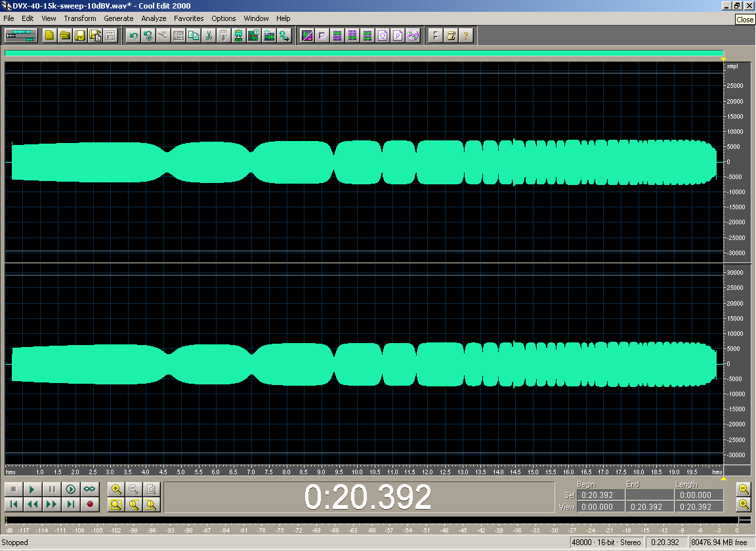Click the Close button below the title bar
This screenshot has width=756, height=551.
pyautogui.click(x=744, y=19)
